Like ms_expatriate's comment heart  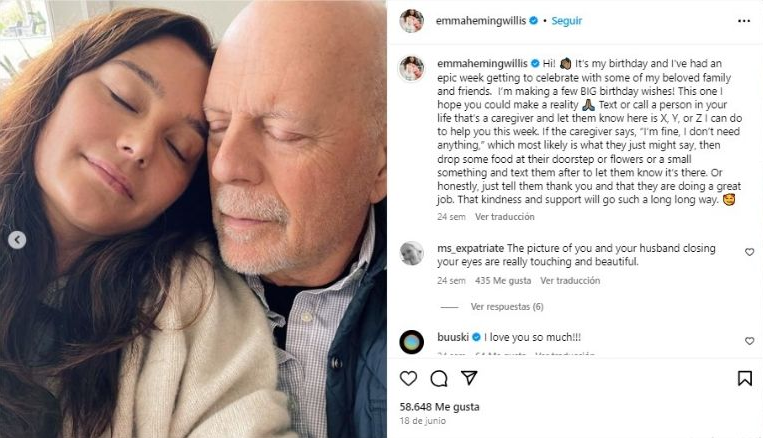749,253
